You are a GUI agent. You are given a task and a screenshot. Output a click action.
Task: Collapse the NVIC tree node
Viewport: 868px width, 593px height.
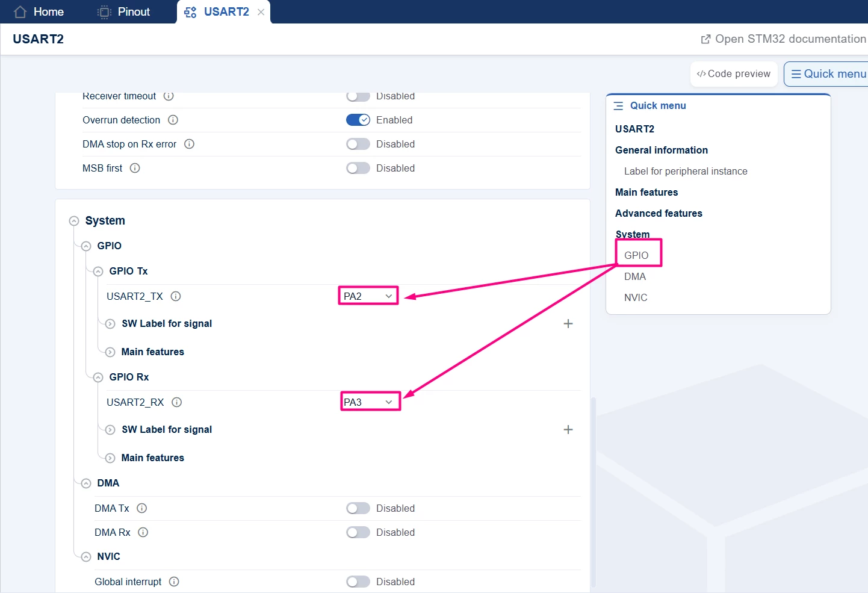86,557
